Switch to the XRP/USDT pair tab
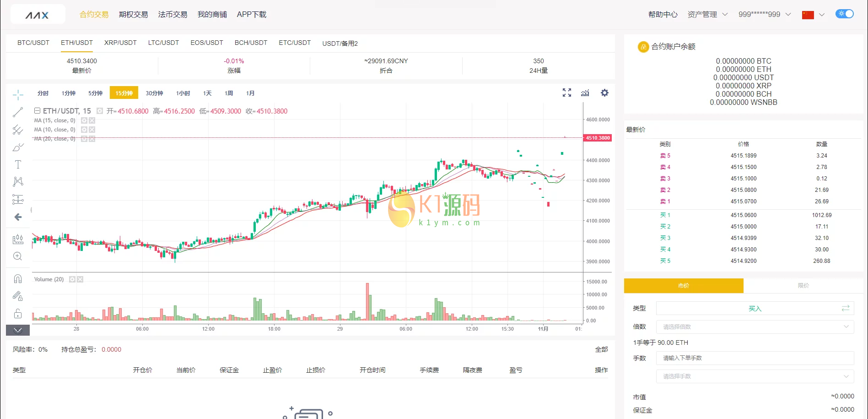 click(120, 43)
